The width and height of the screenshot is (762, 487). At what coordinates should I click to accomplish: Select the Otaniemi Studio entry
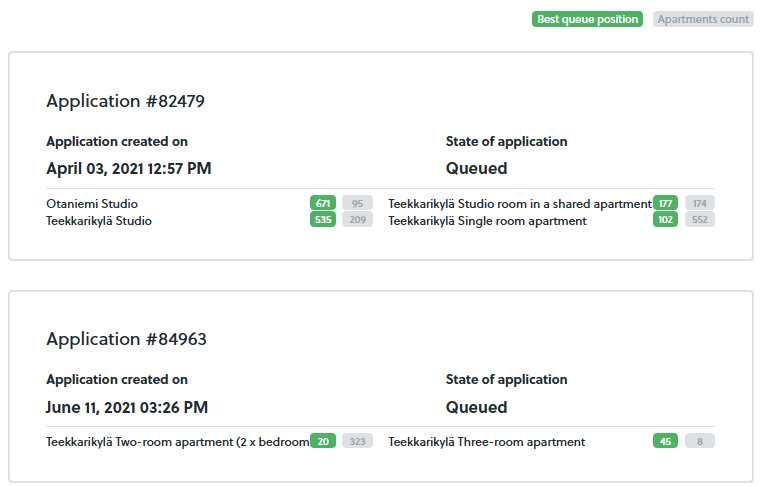coord(92,203)
